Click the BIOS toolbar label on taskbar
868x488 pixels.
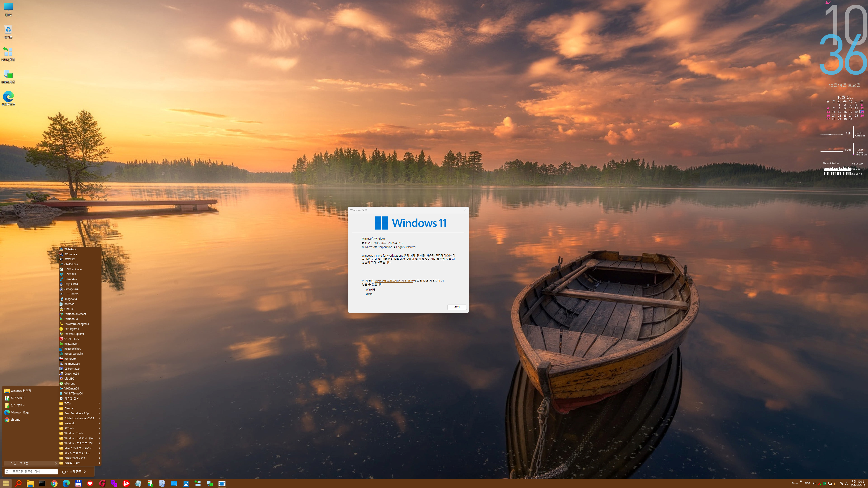coord(807,484)
